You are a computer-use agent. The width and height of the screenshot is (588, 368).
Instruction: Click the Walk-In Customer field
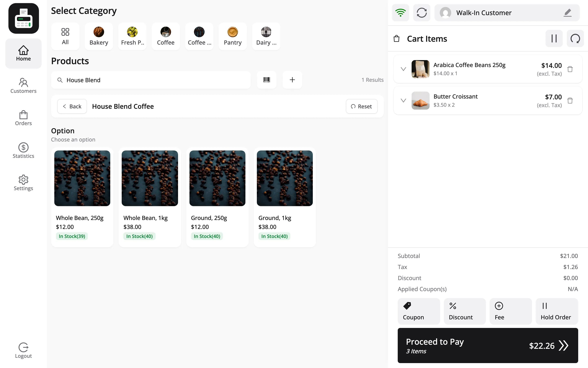click(507, 13)
